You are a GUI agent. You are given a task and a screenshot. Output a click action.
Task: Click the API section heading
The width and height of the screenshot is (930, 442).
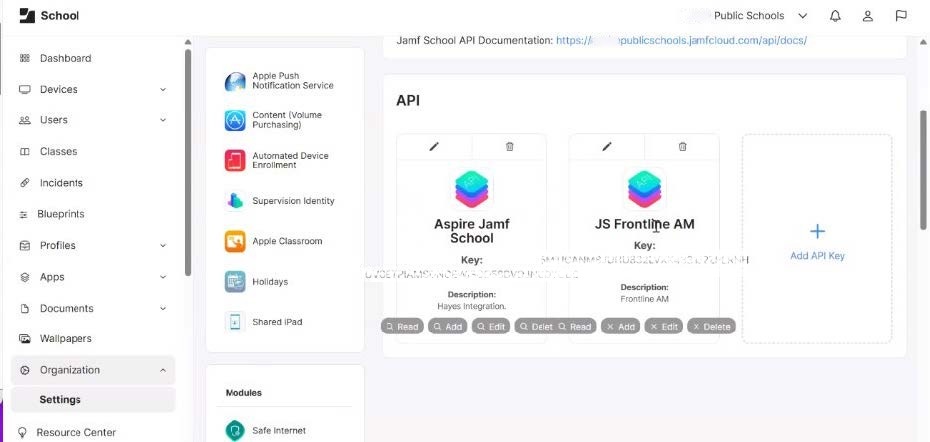click(408, 100)
